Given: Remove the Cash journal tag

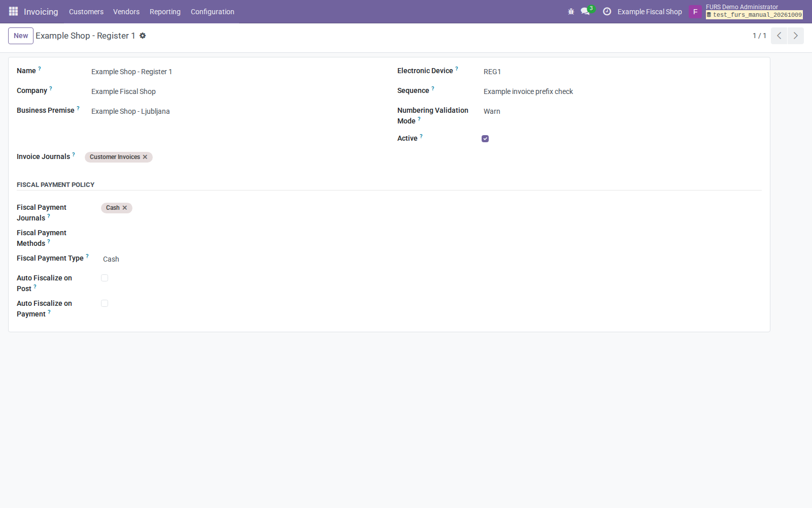Looking at the screenshot, I should coord(125,208).
